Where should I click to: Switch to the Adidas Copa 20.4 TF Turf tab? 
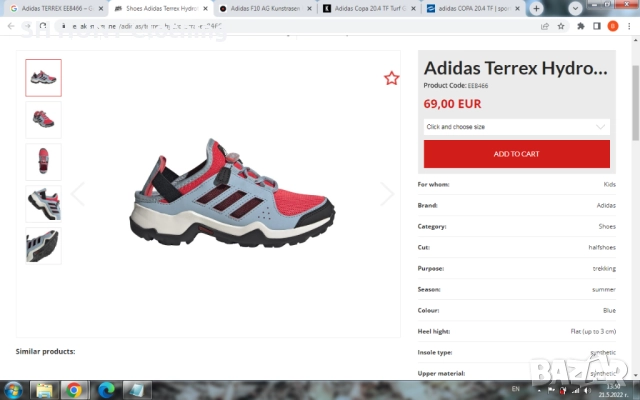369,8
